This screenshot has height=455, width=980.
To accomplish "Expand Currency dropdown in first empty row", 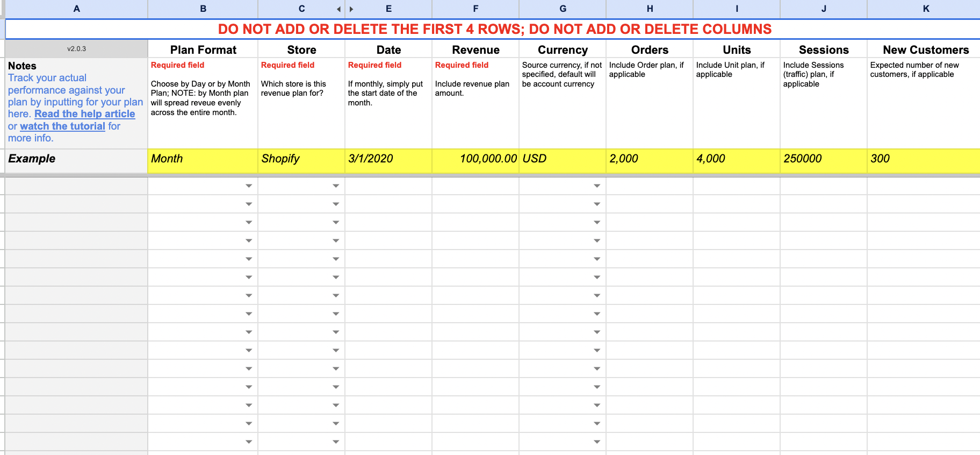I will pos(596,186).
